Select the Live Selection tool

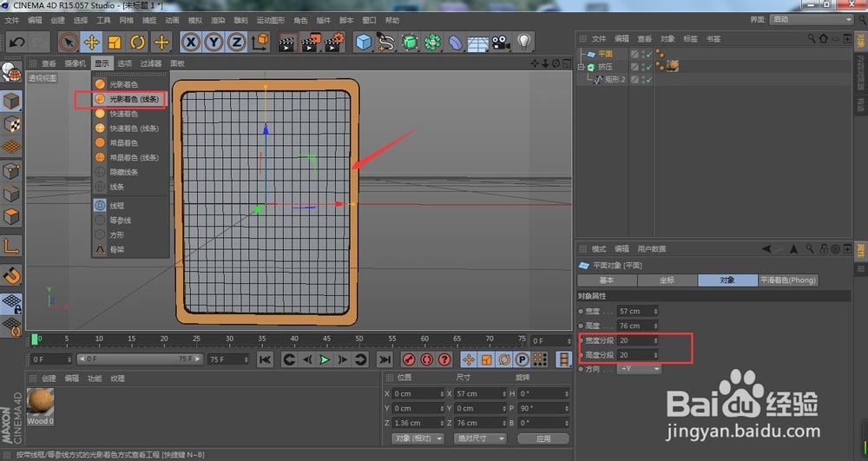coord(69,42)
